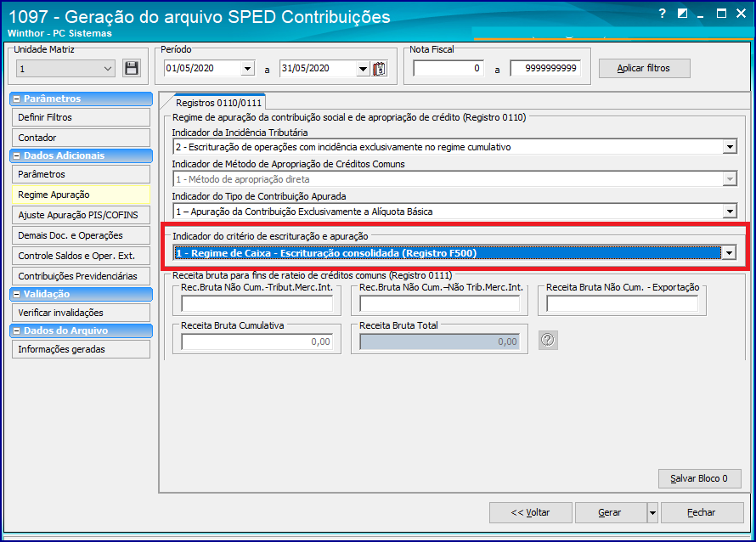The width and height of the screenshot is (756, 542).
Task: Click Receita Bruta Não Cum. - Exportação field
Action: point(622,303)
